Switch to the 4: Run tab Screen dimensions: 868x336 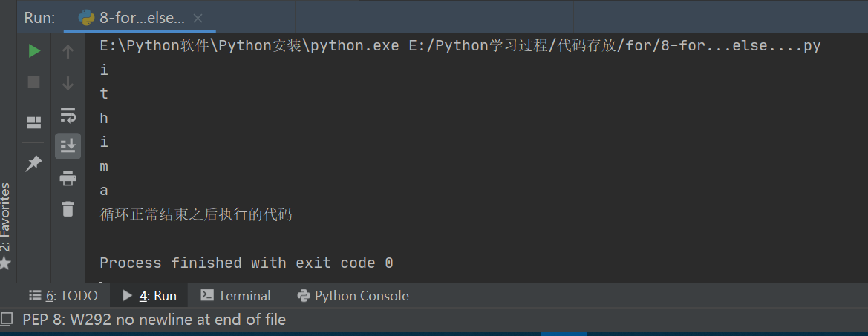[149, 296]
